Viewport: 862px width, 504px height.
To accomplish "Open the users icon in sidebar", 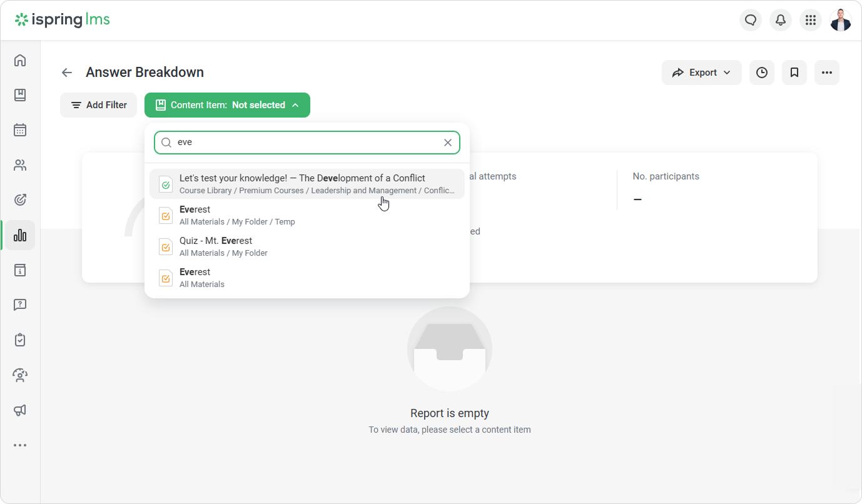I will point(20,166).
